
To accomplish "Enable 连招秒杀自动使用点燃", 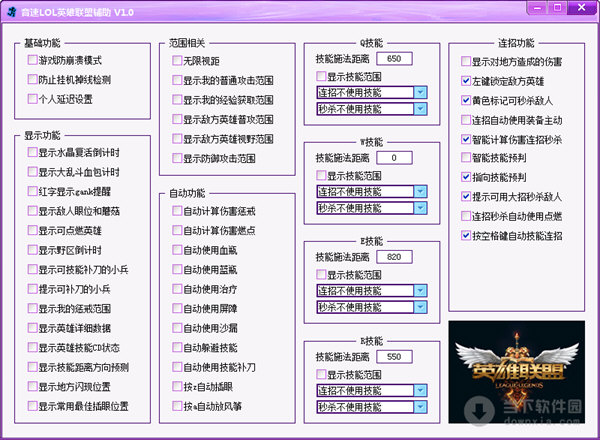I will pyautogui.click(x=466, y=216).
